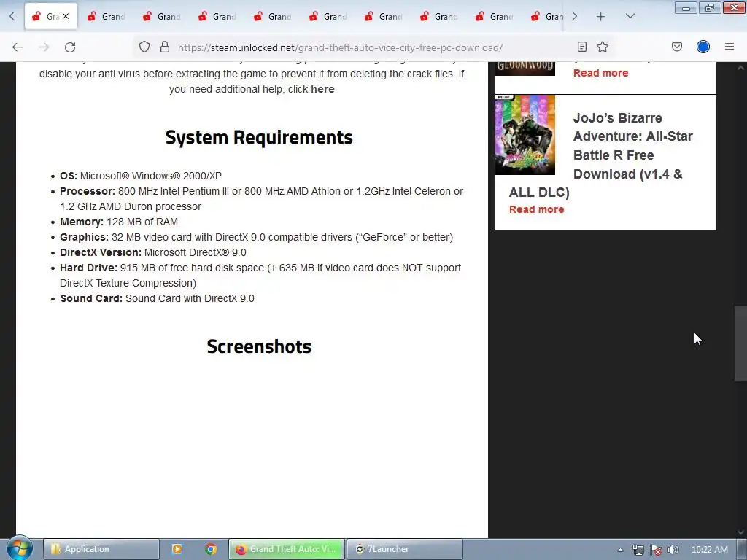
Task: Select Firefox Grand Theft Auto taskbar button
Action: coord(286,549)
